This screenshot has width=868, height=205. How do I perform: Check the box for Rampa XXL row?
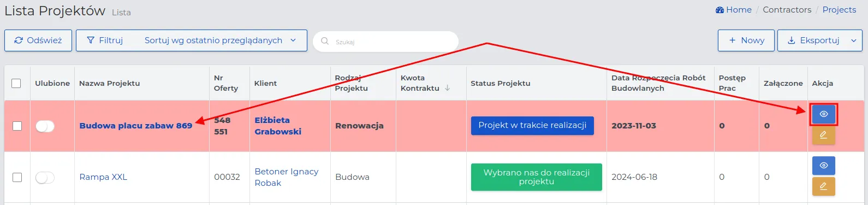[x=17, y=177]
